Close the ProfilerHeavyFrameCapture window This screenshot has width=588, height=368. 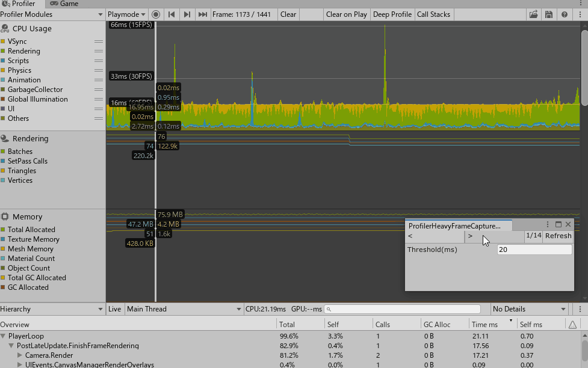tap(568, 224)
